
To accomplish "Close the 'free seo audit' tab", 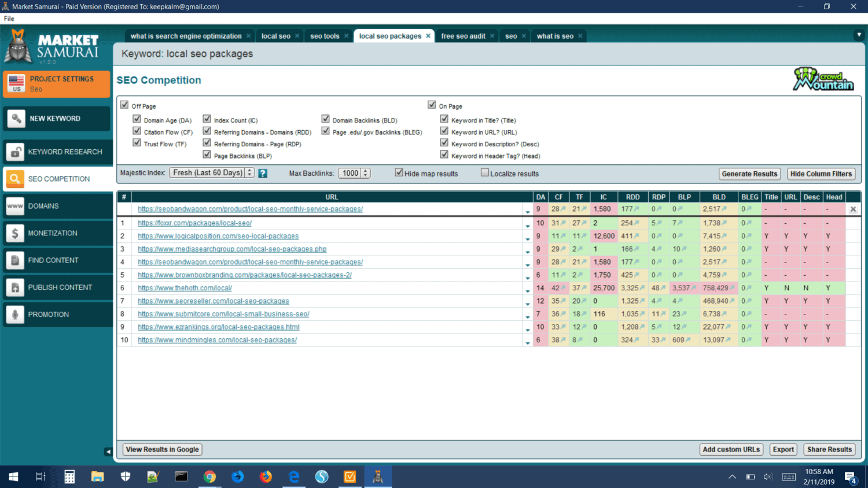I will (x=492, y=36).
